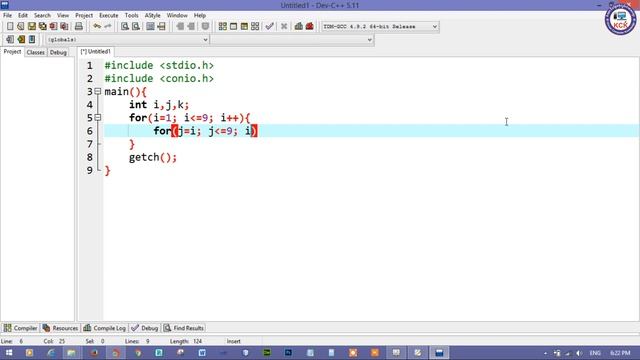This screenshot has height=360, width=640.
Task: Click the Redo arrow icon
Action: click(108, 27)
